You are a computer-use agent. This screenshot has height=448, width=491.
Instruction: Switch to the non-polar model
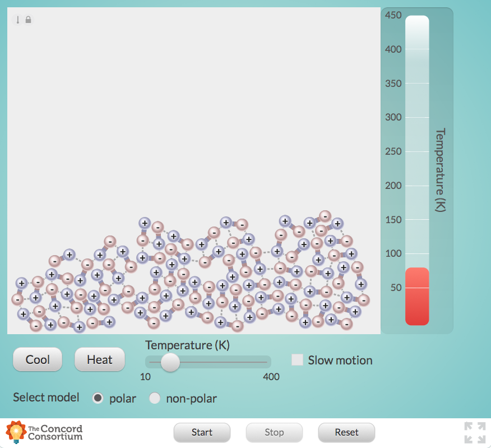155,398
